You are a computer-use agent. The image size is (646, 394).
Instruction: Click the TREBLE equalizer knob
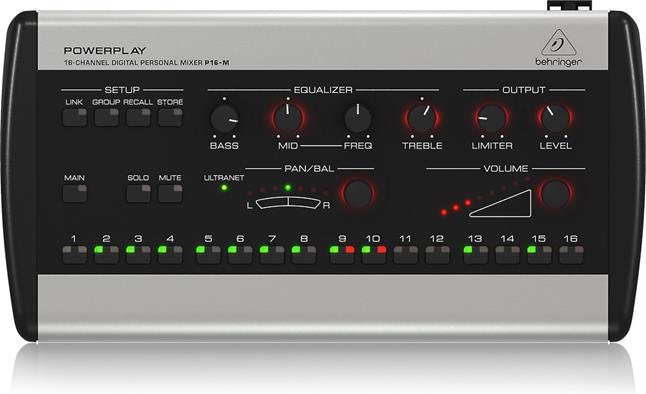point(422,118)
